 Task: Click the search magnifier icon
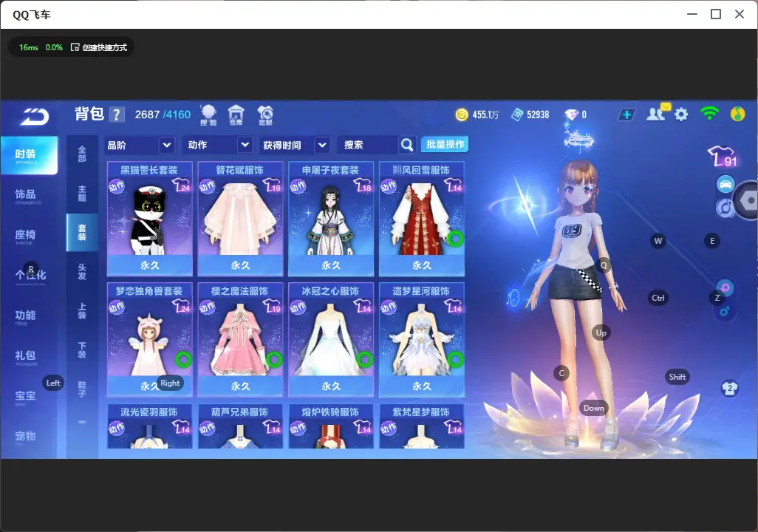407,145
